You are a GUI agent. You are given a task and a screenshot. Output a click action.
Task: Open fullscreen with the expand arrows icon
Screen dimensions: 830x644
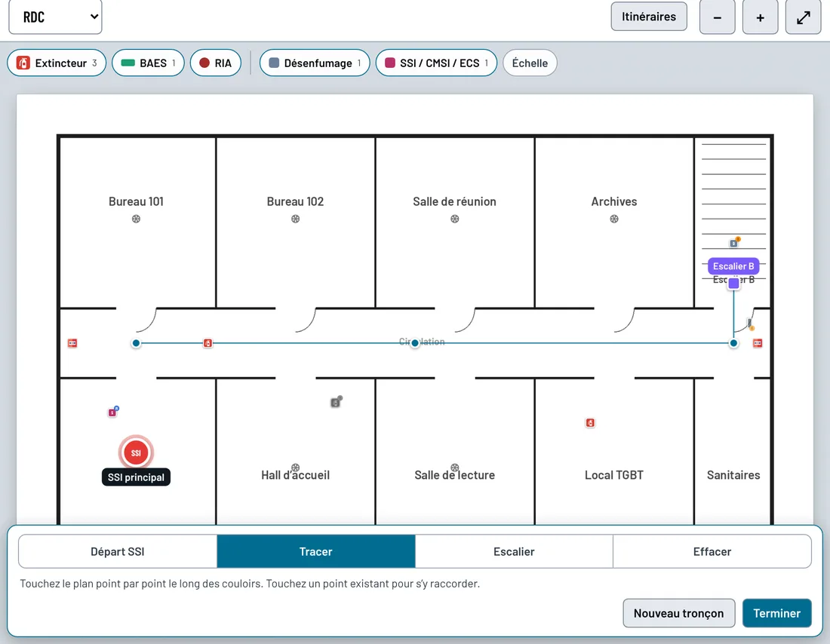pyautogui.click(x=803, y=17)
